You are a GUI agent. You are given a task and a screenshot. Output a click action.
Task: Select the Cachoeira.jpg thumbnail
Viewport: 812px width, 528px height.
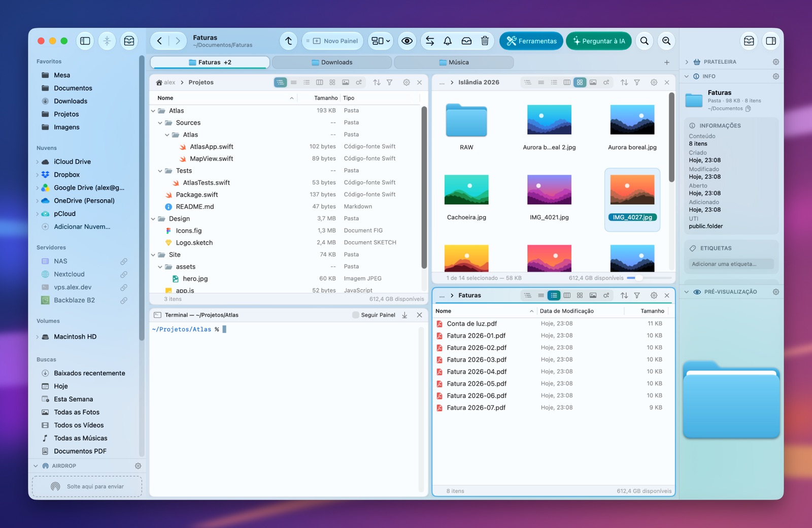tap(466, 190)
